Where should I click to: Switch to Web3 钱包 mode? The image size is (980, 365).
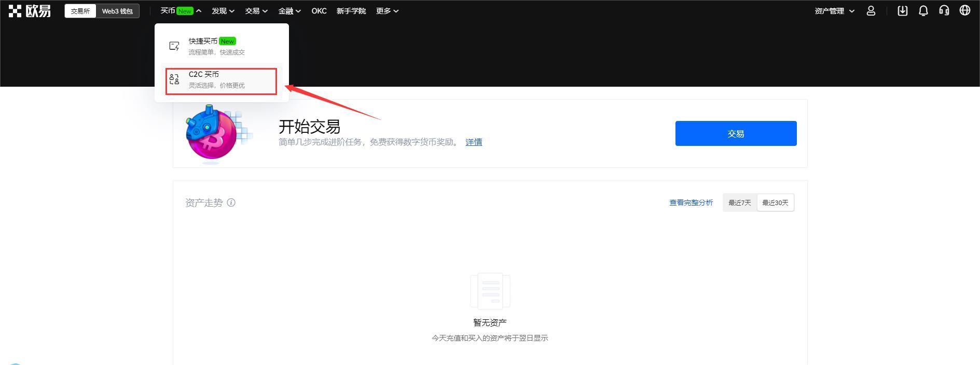click(x=117, y=11)
